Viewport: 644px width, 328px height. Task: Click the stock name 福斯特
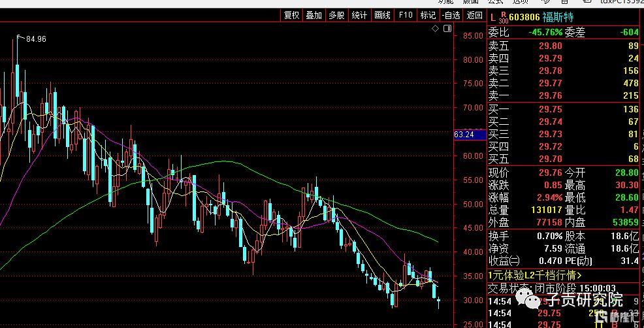click(x=558, y=18)
